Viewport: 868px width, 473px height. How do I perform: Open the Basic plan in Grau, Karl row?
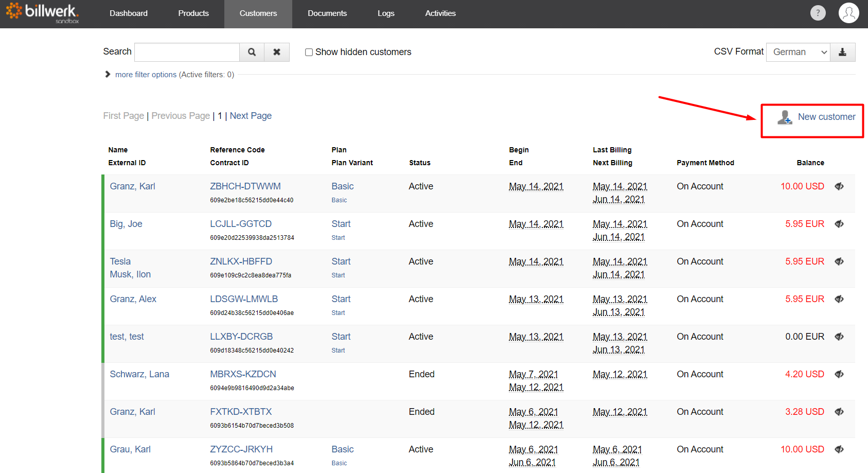[x=343, y=449]
